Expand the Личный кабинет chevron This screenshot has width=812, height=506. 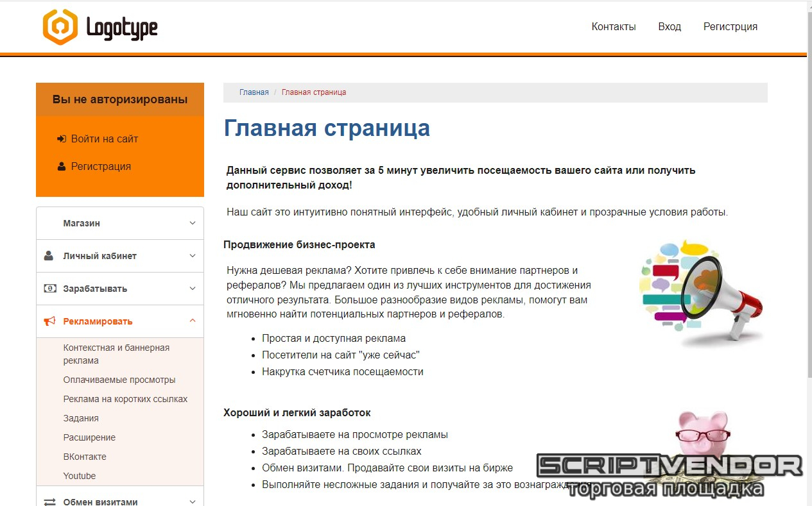(x=193, y=255)
